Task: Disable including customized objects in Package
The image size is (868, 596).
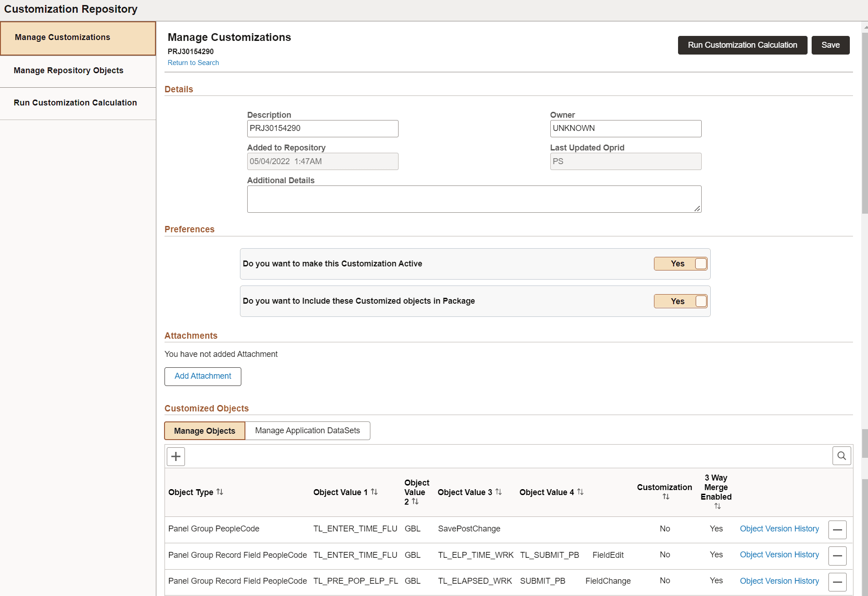Action: 680,301
